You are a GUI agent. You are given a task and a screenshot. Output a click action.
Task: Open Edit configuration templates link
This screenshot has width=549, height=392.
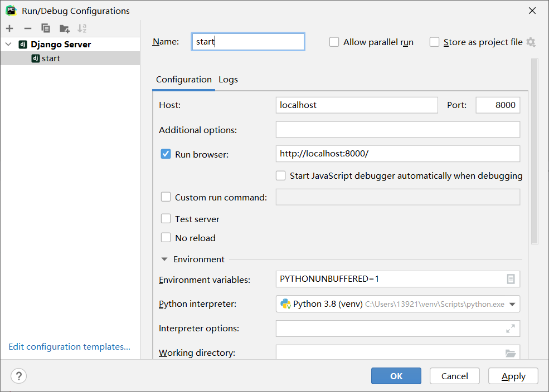(x=70, y=347)
